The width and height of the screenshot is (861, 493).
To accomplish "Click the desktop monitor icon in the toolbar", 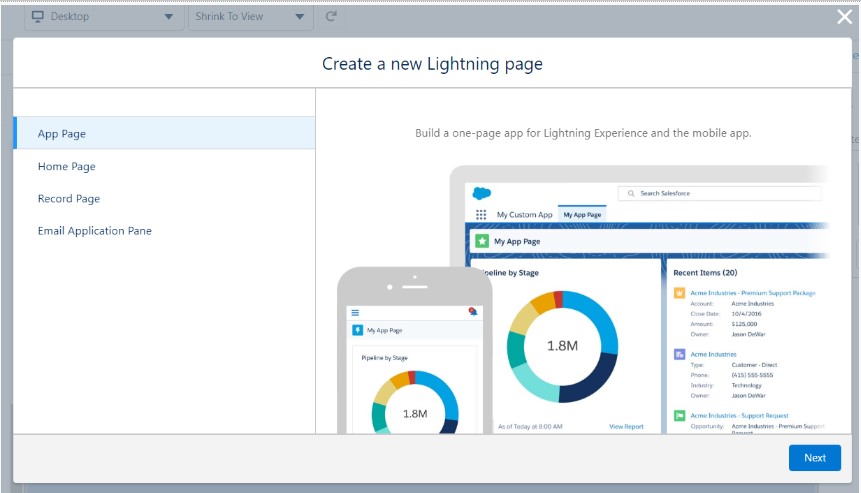I will 38,17.
